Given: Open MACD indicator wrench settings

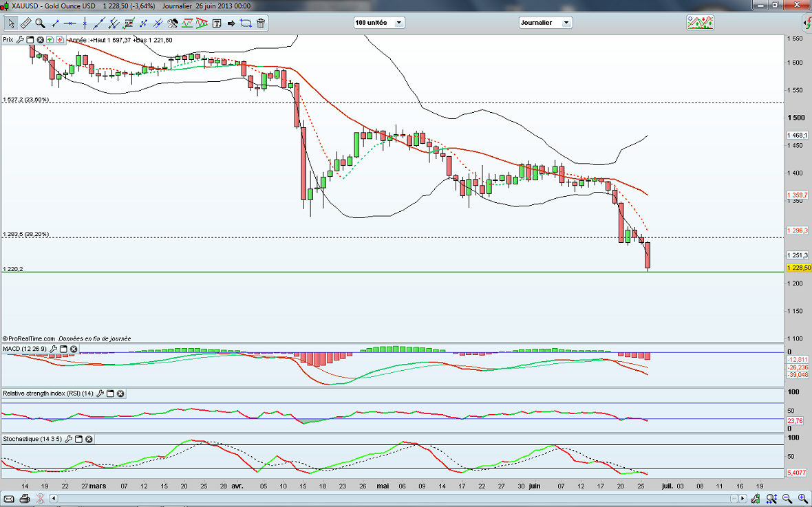Looking at the screenshot, I should pyautogui.click(x=53, y=349).
